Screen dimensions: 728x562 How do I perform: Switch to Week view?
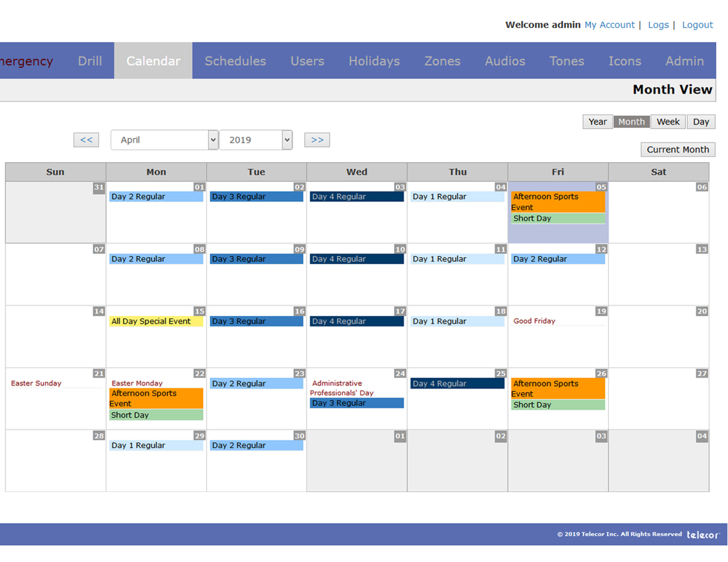668,122
